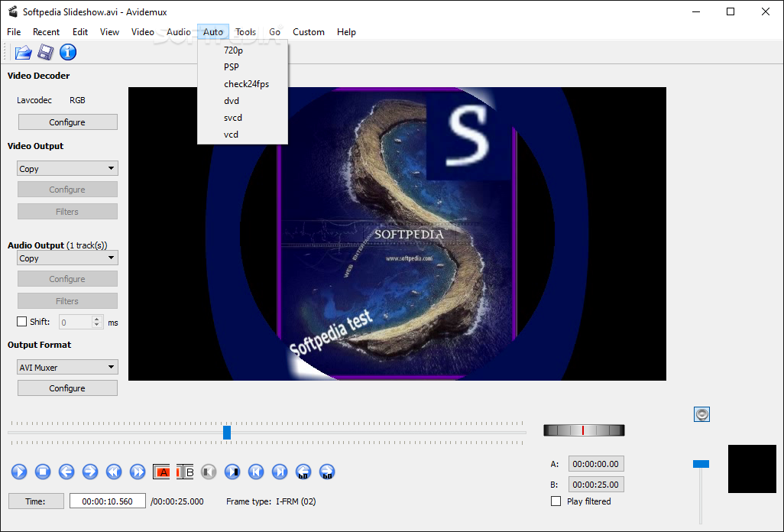Open the Video Output codec dropdown
This screenshot has width=784, height=532.
67,168
